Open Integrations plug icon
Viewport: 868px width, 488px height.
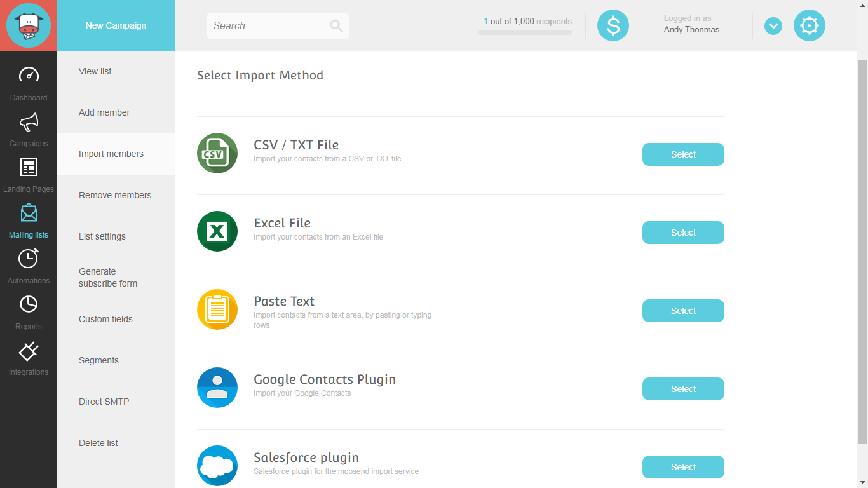[x=29, y=351]
